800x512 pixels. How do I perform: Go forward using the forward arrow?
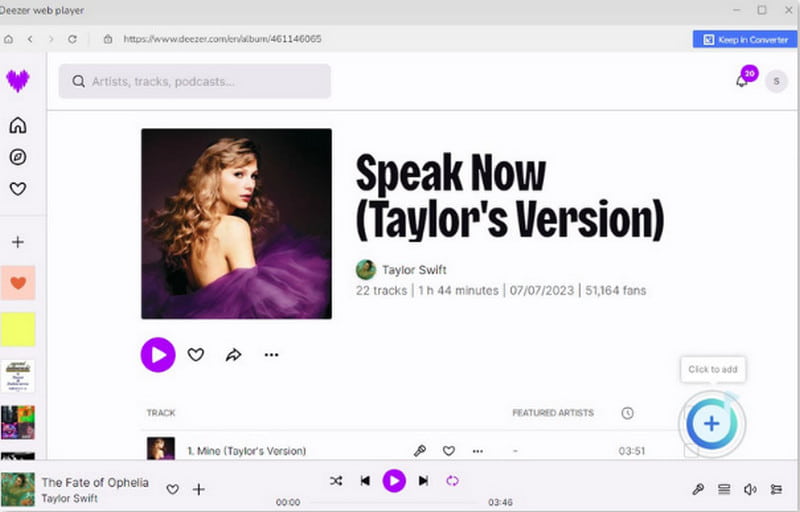(51, 39)
